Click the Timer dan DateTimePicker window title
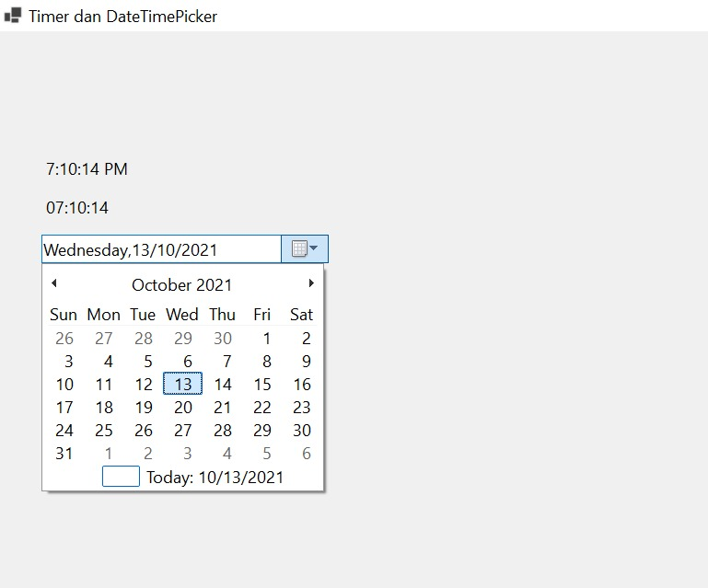The height and width of the screenshot is (588, 708). coord(122,17)
